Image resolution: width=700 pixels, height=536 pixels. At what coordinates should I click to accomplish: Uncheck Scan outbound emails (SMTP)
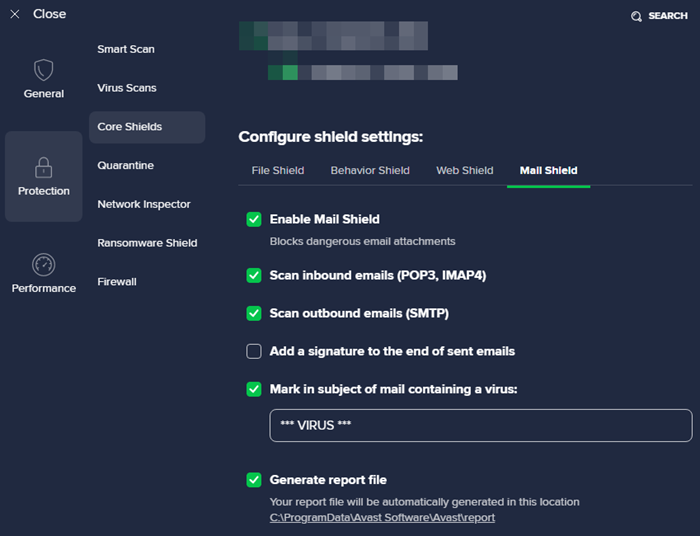[254, 313]
